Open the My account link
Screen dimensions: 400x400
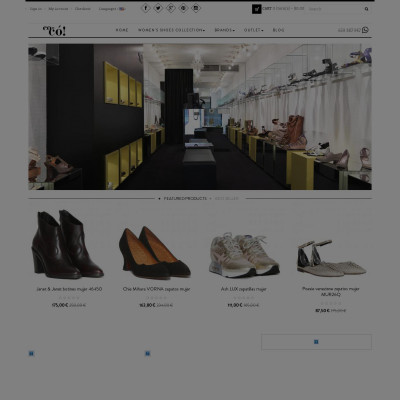(58, 9)
